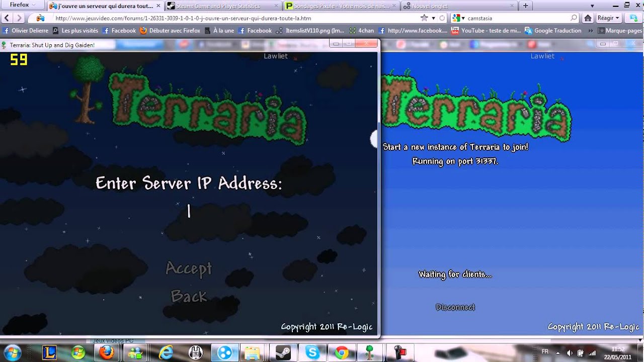Go back with Firefox back arrow
Image resolution: width=644 pixels, height=362 pixels.
coord(7,18)
